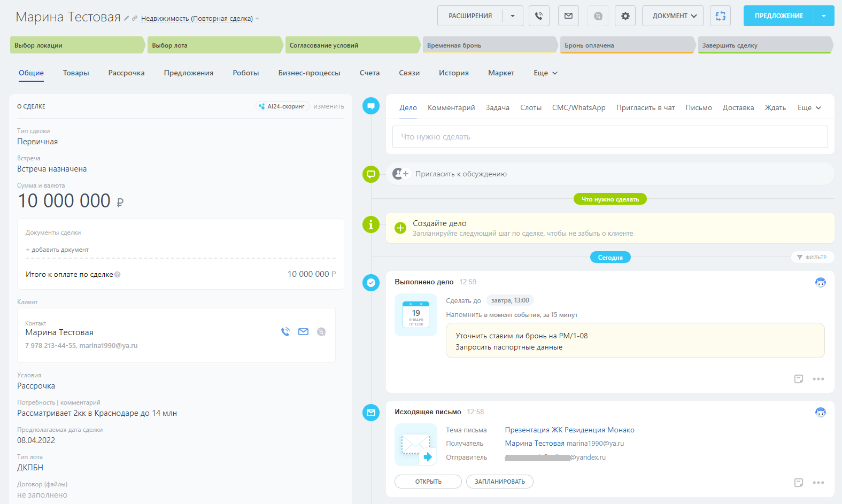Select the Комментарий tab in timeline
Viewport: 842px width, 504px height.
click(x=451, y=108)
